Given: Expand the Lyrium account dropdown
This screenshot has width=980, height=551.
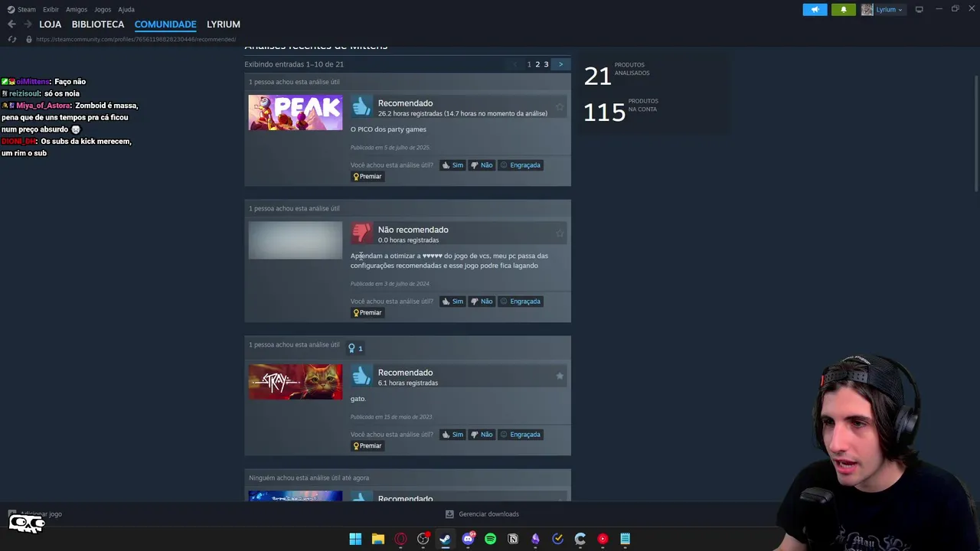Looking at the screenshot, I should 889,9.
